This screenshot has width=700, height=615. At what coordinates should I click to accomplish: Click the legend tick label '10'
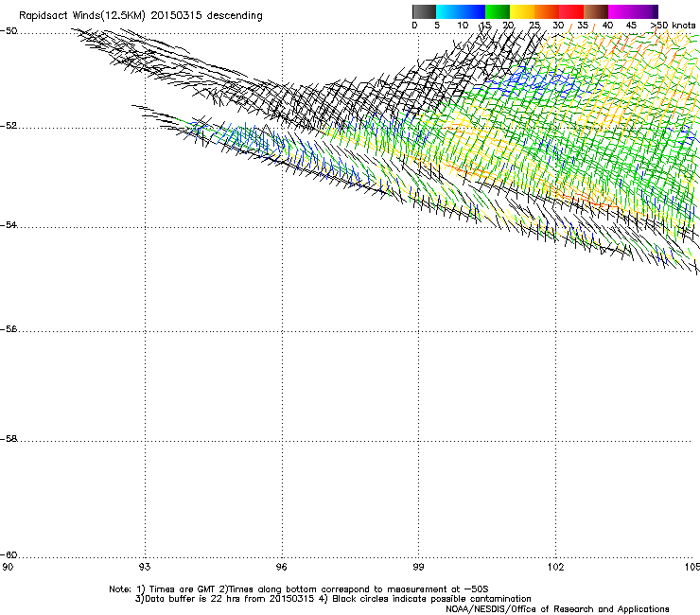[463, 26]
